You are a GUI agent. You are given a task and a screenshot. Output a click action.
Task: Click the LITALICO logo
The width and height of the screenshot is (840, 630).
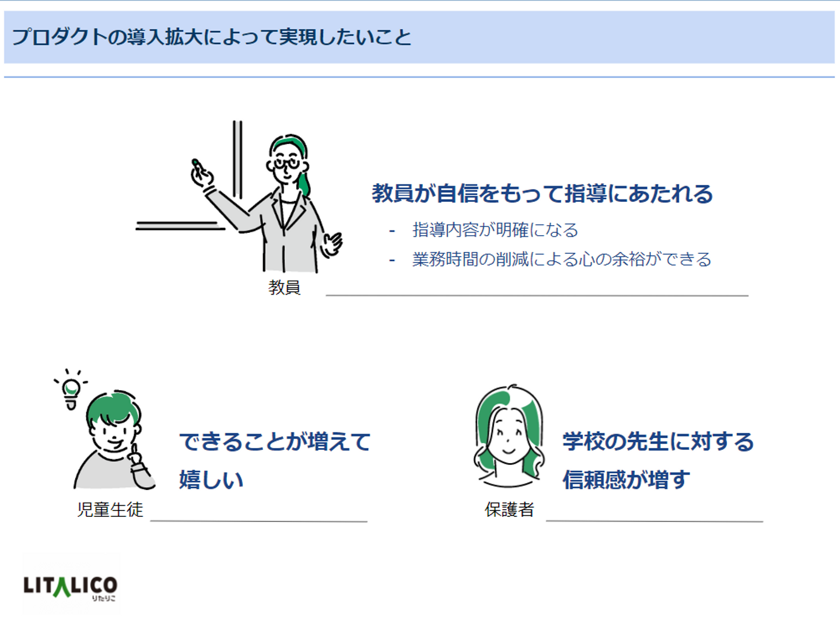click(71, 586)
